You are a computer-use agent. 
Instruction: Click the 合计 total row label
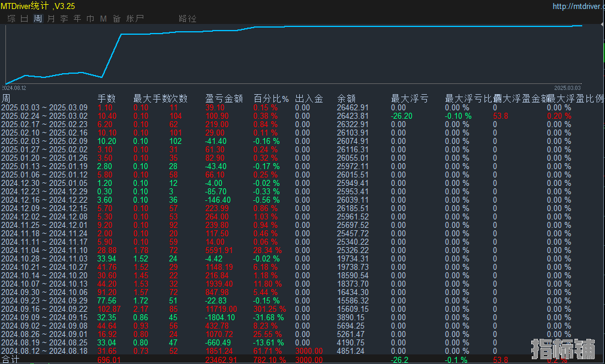tap(10, 360)
